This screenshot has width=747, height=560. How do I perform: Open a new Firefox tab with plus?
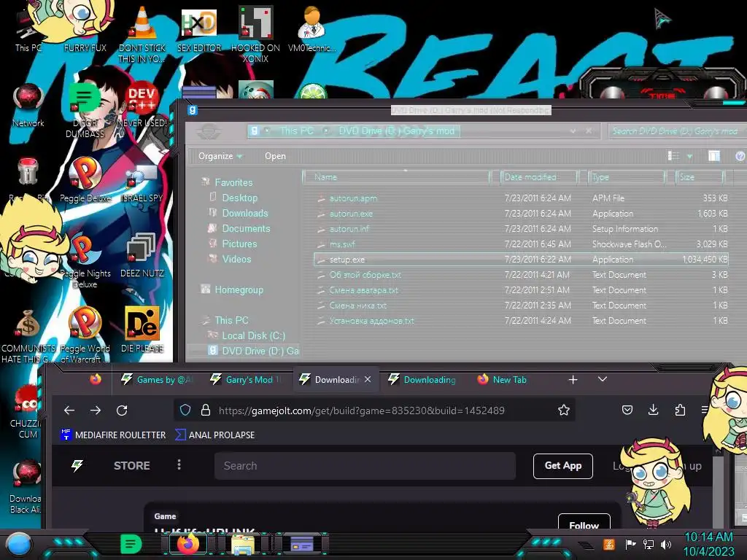(573, 379)
